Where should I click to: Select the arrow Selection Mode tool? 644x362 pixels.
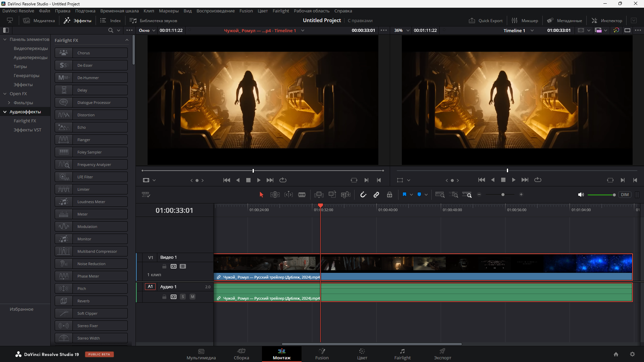click(x=261, y=195)
